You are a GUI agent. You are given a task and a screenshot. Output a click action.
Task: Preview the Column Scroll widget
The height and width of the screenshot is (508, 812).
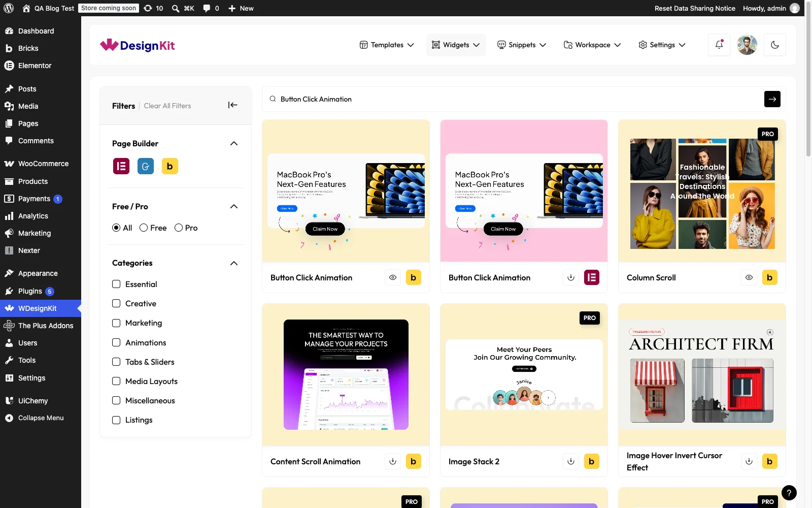(x=749, y=277)
